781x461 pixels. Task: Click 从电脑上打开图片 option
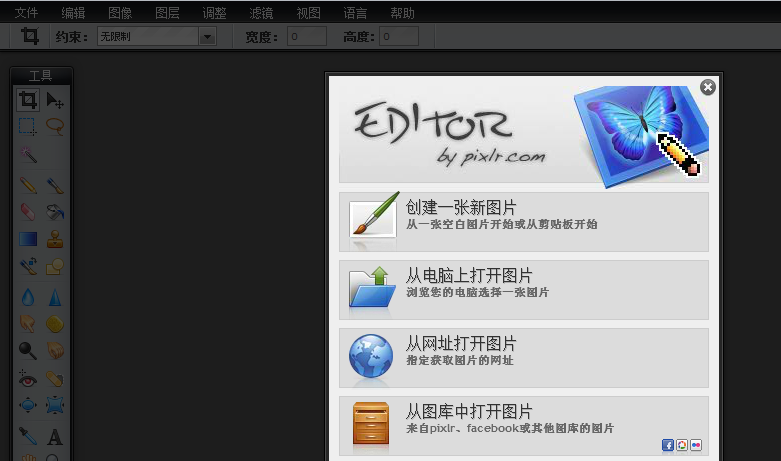(x=523, y=290)
